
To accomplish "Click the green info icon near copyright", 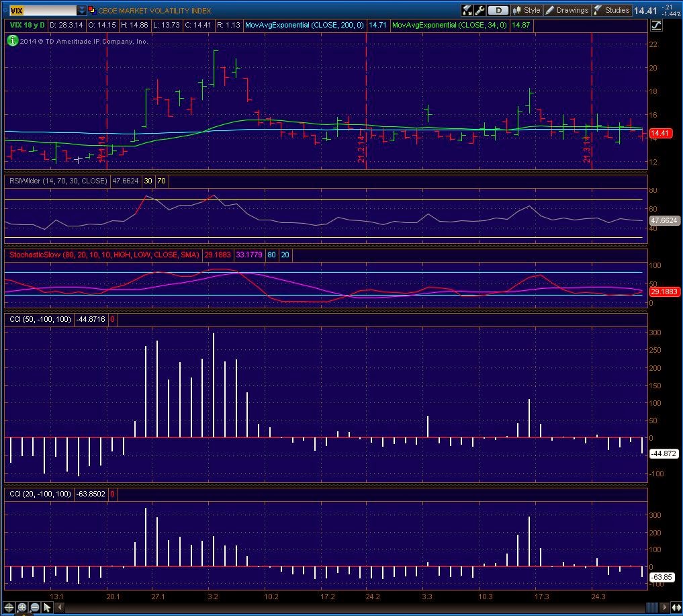I will [13, 40].
